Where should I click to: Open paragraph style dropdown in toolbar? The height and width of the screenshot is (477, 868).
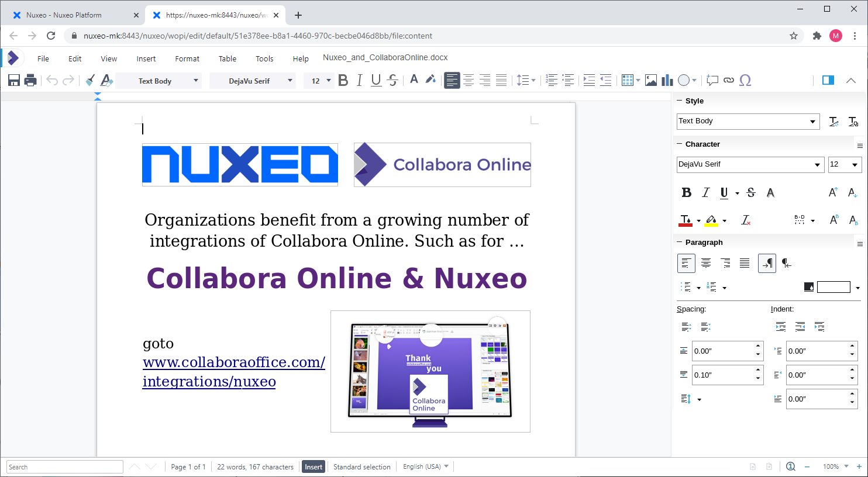196,81
